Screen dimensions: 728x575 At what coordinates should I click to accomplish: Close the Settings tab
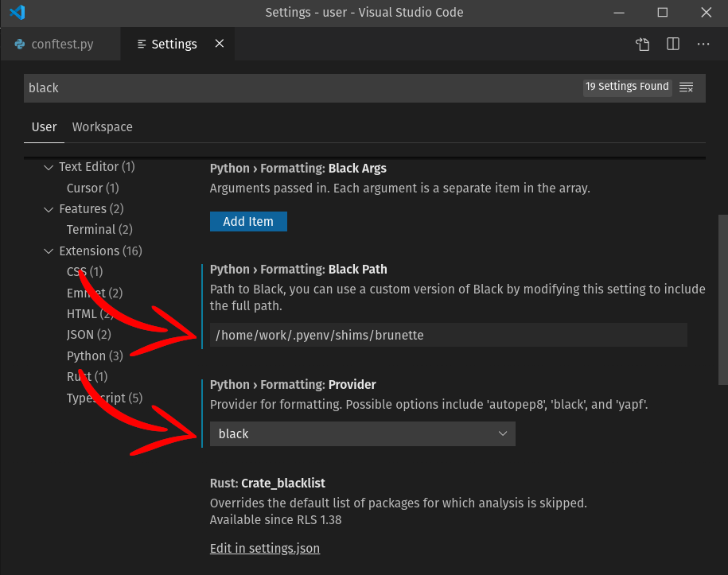220,44
